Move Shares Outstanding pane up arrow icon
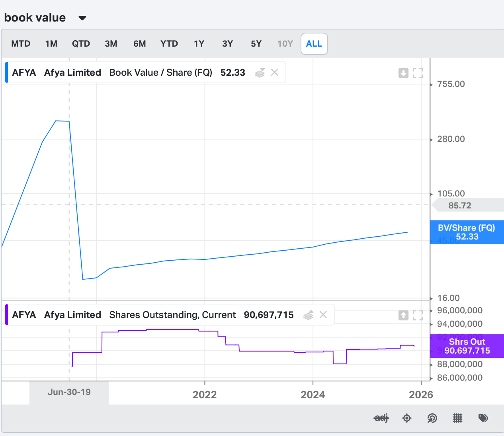This screenshot has width=504, height=436. click(x=403, y=315)
